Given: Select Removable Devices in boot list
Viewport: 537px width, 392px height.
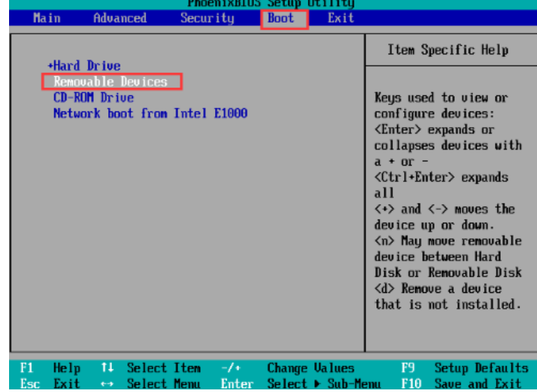Looking at the screenshot, I should [110, 82].
